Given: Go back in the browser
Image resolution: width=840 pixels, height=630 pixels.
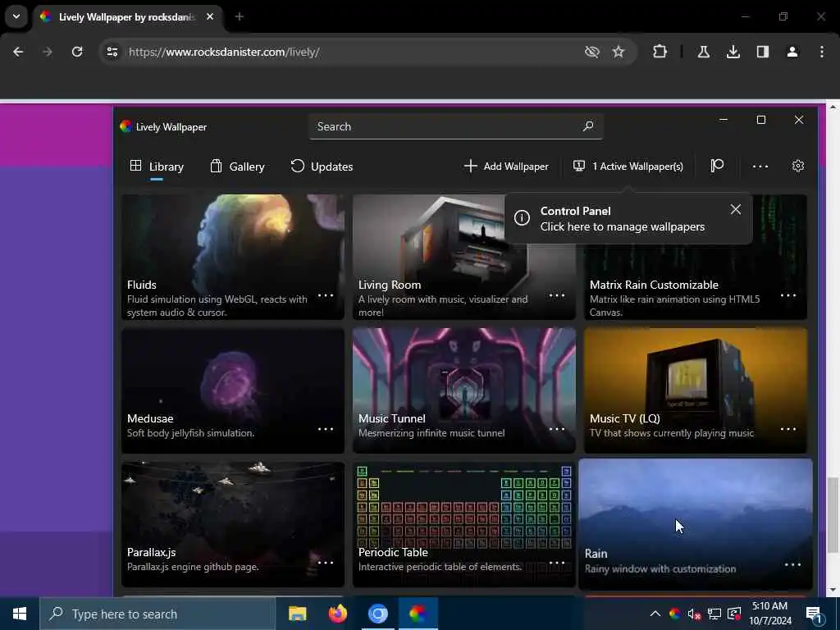Looking at the screenshot, I should click(18, 52).
